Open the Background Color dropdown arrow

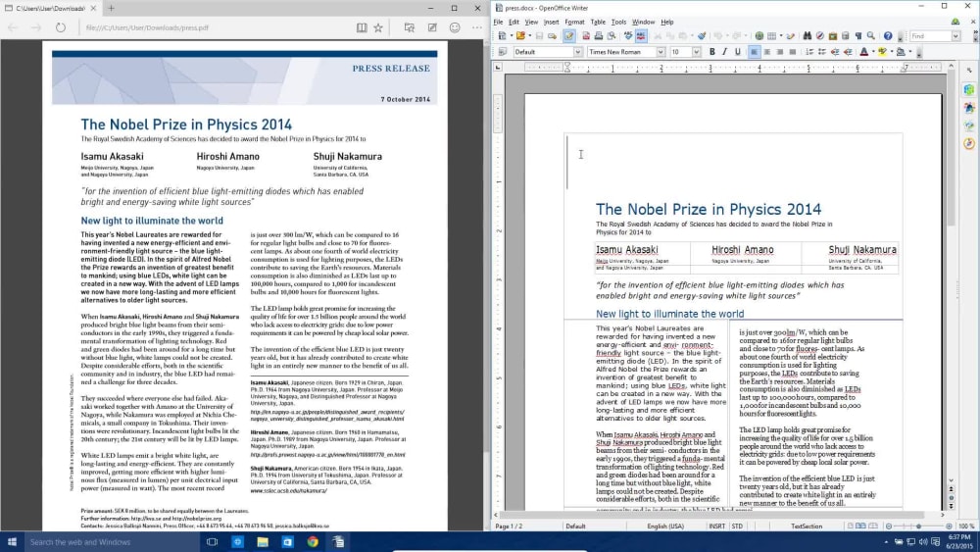pos(910,51)
